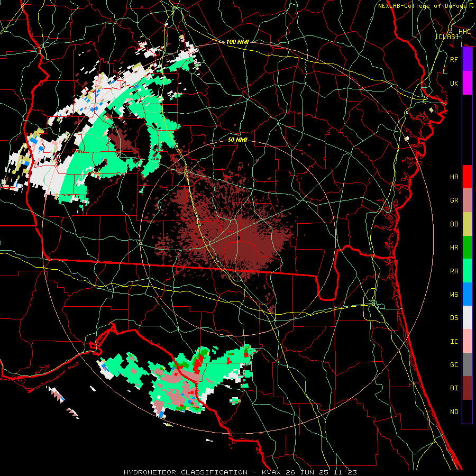476x476 pixels.
Task: Click the BI brown legend swatch
Action: (467, 388)
